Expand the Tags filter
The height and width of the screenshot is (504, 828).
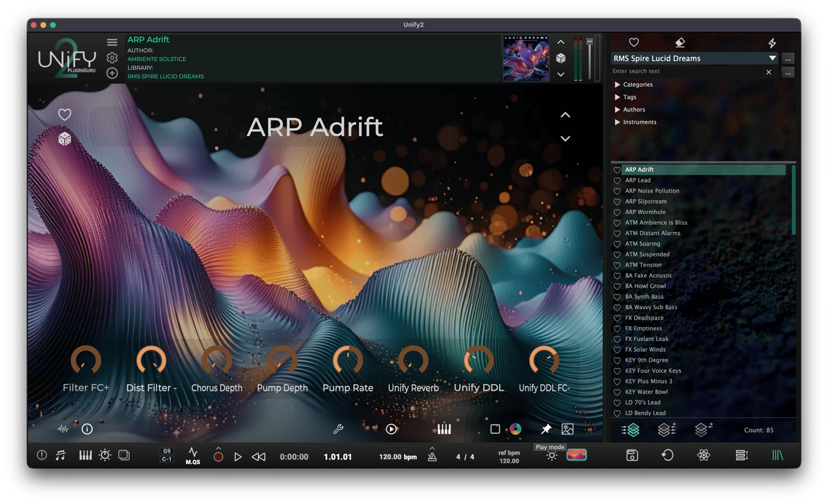[617, 97]
